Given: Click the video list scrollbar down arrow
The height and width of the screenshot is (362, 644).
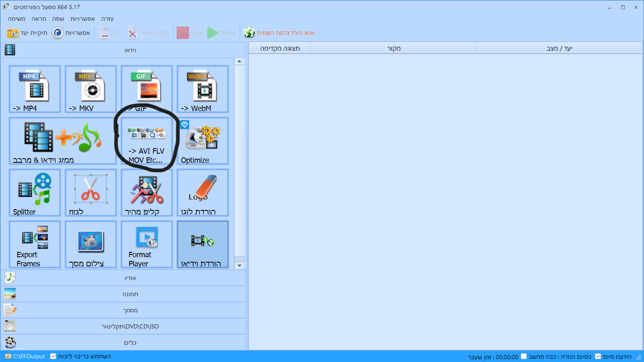Looking at the screenshot, I should tap(239, 265).
